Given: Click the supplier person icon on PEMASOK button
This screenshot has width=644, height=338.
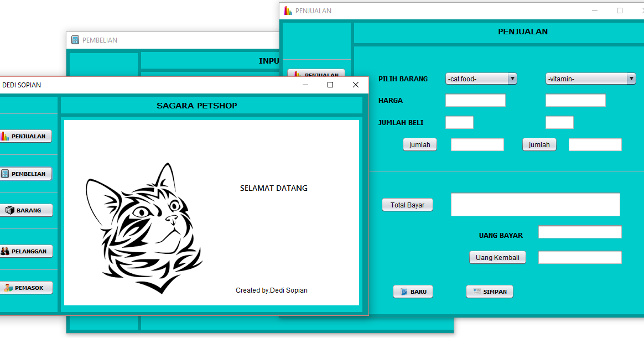Looking at the screenshot, I should 7,287.
